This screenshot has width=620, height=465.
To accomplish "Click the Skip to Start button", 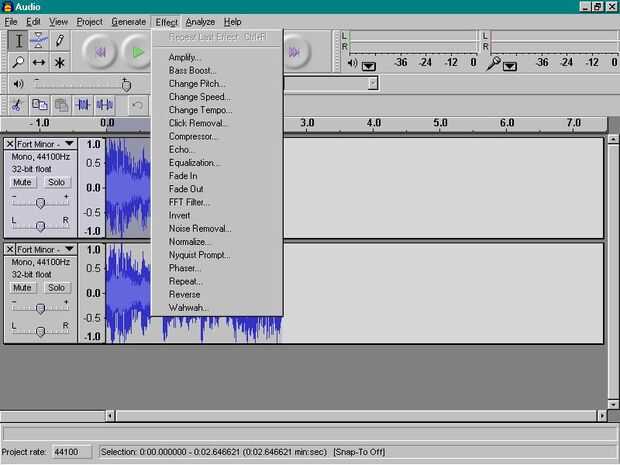I will pos(100,52).
